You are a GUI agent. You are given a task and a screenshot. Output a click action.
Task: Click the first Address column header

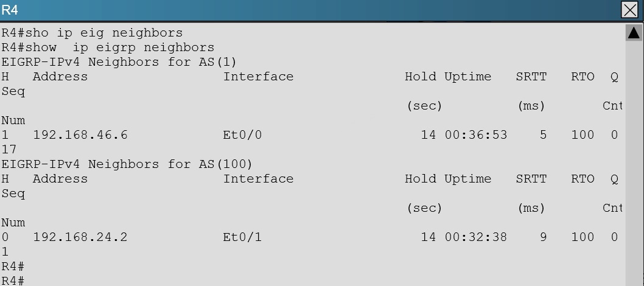tap(60, 76)
